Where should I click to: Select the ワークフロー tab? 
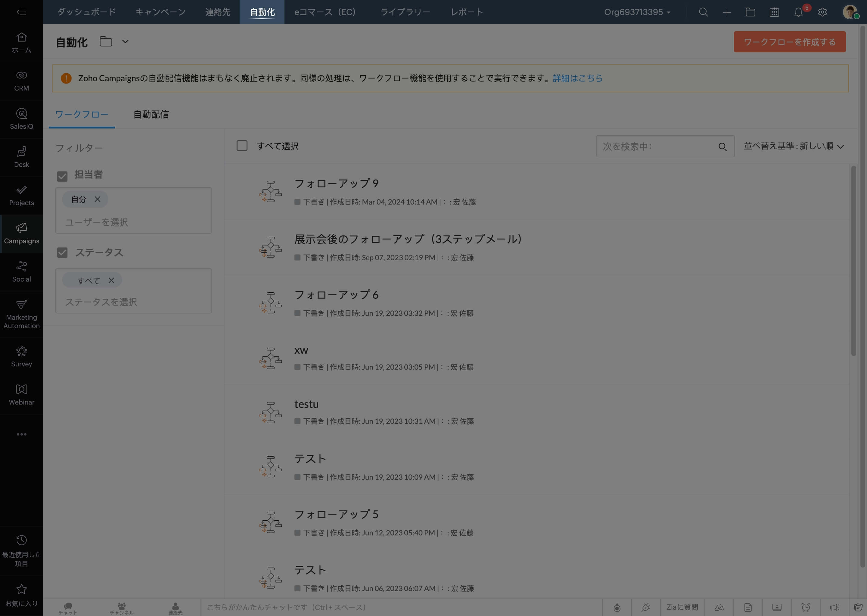click(82, 115)
